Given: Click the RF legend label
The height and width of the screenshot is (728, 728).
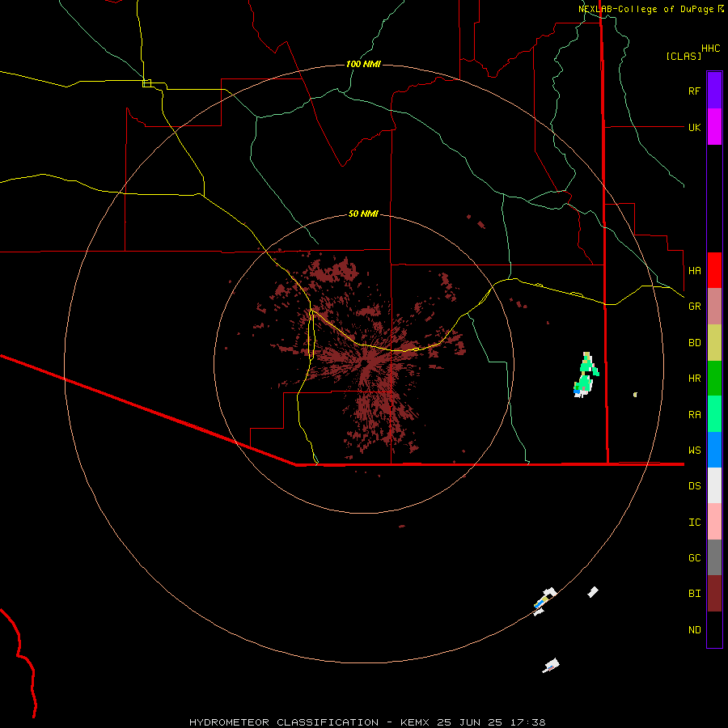Looking at the screenshot, I should [694, 91].
